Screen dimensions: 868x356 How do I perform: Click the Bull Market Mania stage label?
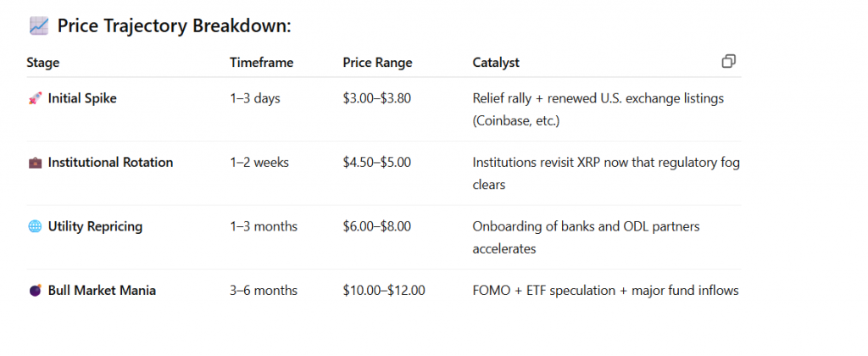pyautogui.click(x=102, y=291)
